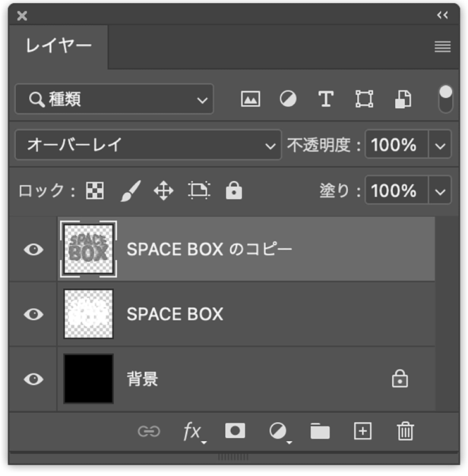The image size is (468, 476).
Task: Filter layers by type (T) layers
Action: [x=326, y=99]
